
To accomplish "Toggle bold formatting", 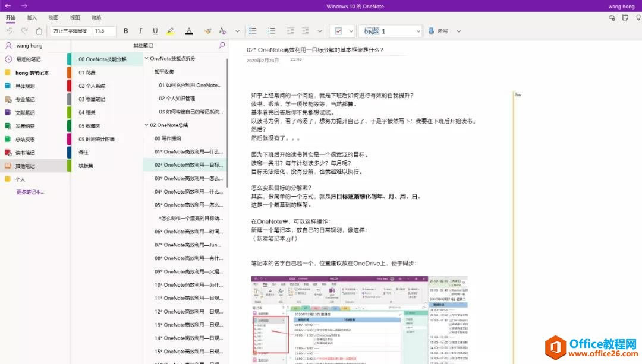I will 125,31.
